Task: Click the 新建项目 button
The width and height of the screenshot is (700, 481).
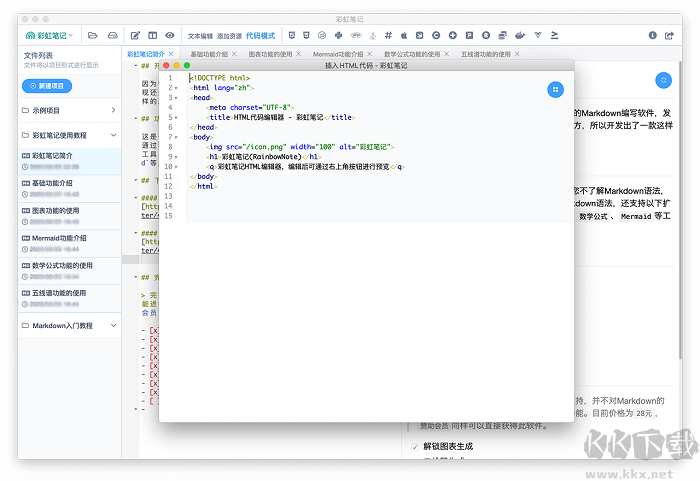Action: 47,86
